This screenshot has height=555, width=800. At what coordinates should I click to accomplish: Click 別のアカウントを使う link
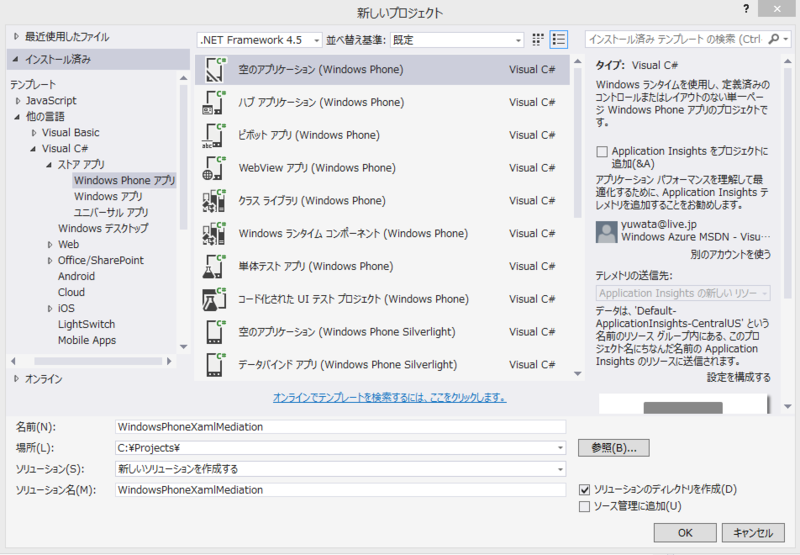[731, 254]
